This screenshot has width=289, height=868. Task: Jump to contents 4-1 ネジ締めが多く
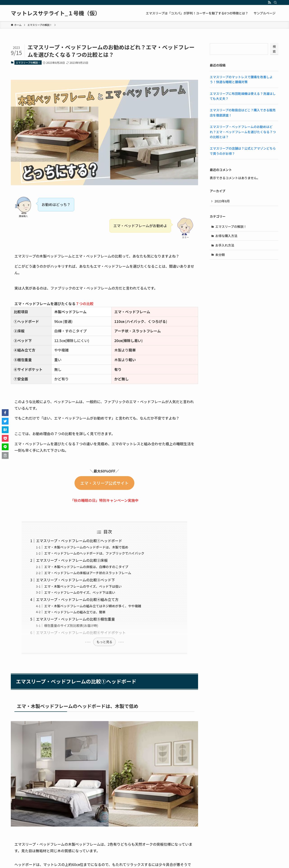pos(93,606)
